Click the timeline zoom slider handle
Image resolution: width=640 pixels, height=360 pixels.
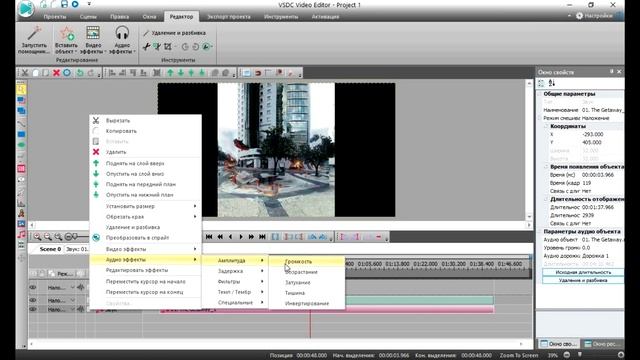click(75, 237)
